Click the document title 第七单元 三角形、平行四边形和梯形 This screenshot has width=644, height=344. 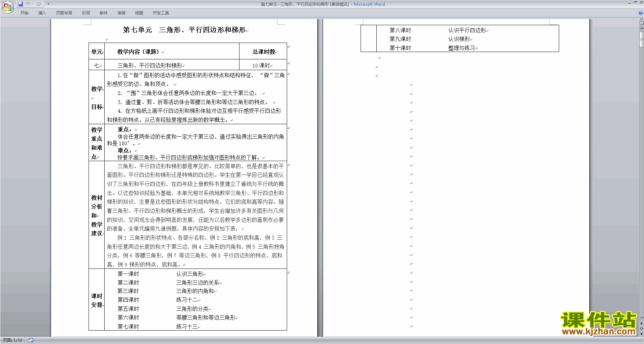click(x=184, y=30)
